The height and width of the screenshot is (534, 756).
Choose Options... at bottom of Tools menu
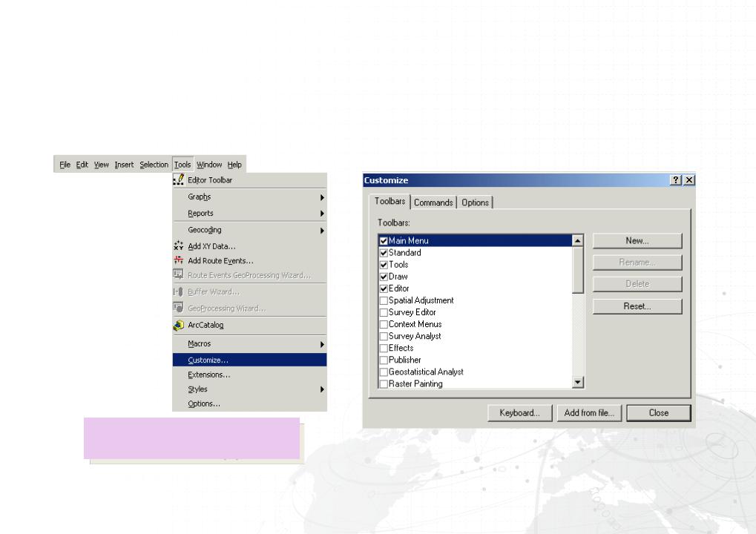point(249,403)
